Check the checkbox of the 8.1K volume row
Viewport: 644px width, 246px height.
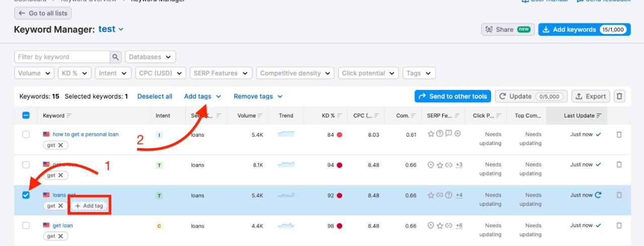26,165
